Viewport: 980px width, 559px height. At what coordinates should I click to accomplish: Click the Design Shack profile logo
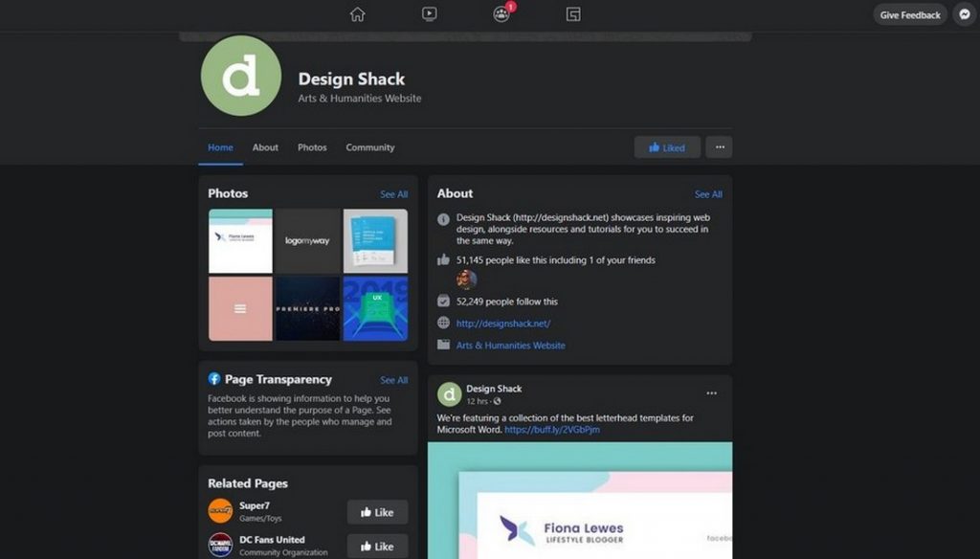(241, 76)
